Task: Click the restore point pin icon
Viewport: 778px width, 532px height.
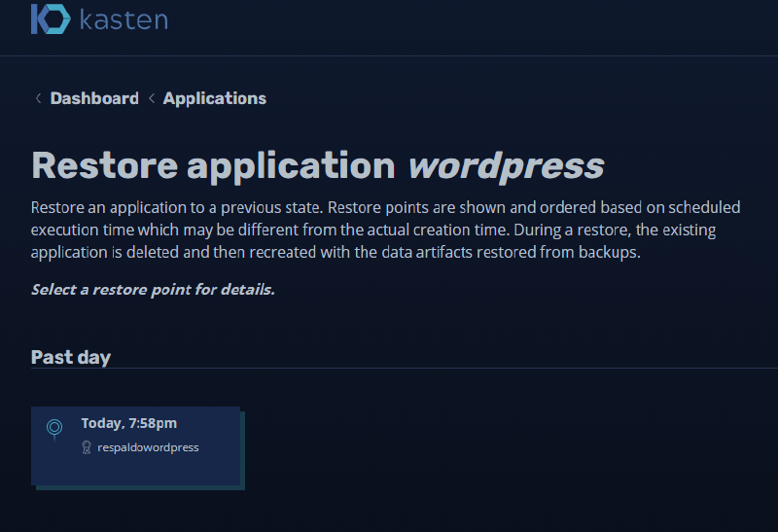Action: (54, 429)
